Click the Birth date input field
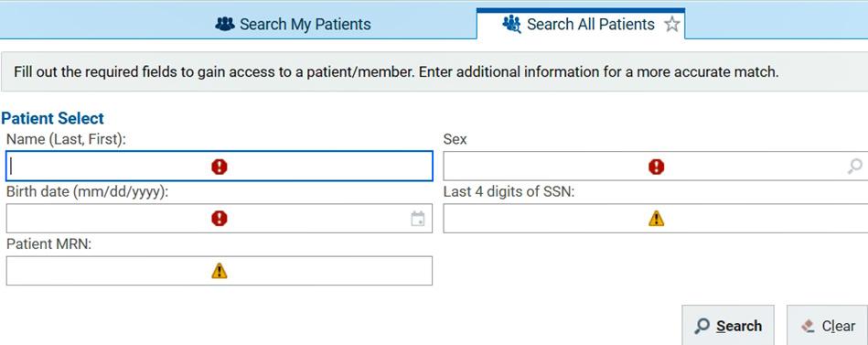Viewport: 868px width, 345px height. 220,218
